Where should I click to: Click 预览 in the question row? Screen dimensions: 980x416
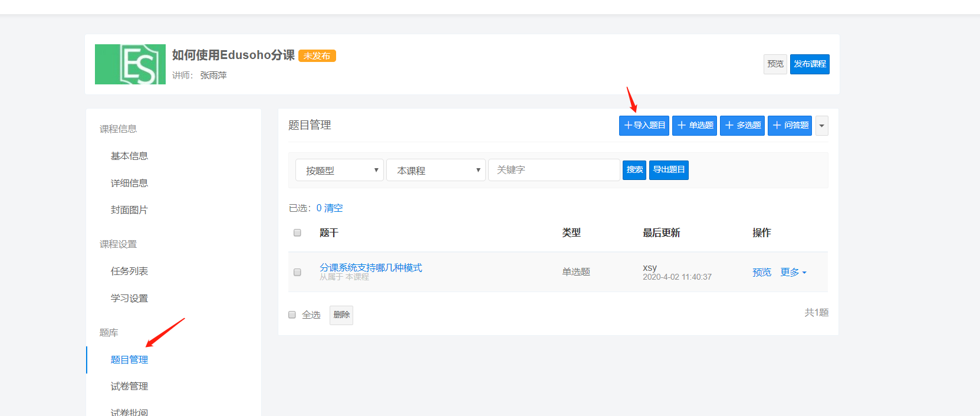[x=762, y=272]
